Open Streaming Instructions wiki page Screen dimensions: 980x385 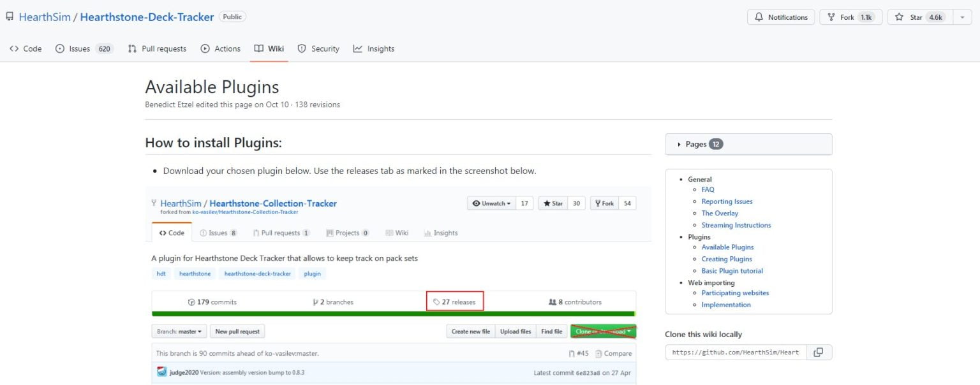coord(736,225)
